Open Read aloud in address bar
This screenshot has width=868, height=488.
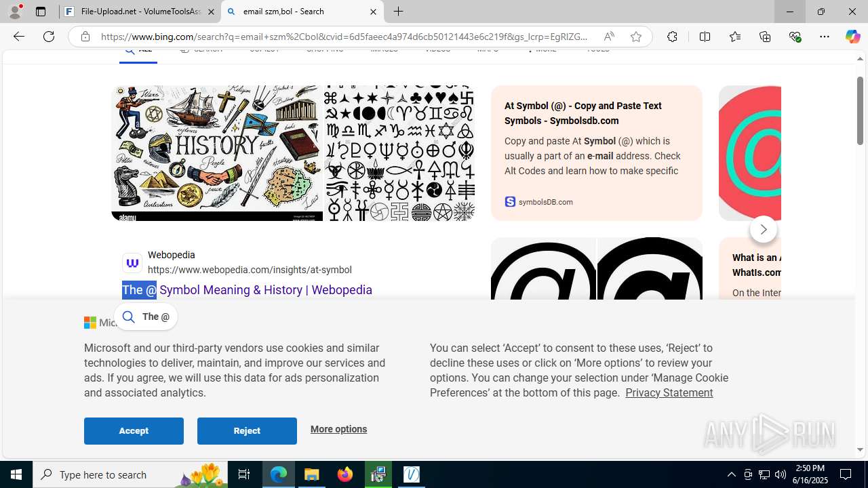click(609, 37)
